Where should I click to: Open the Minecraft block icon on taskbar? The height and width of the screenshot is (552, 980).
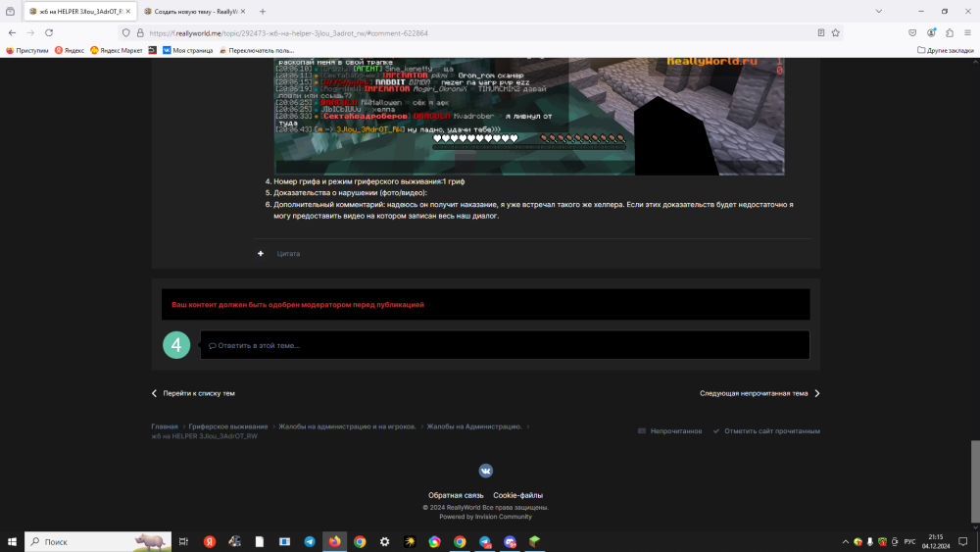point(534,542)
